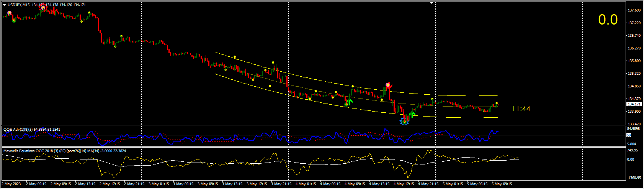
Task: Select the Maxwells Equations OCC indicator label
Action: 64,151
